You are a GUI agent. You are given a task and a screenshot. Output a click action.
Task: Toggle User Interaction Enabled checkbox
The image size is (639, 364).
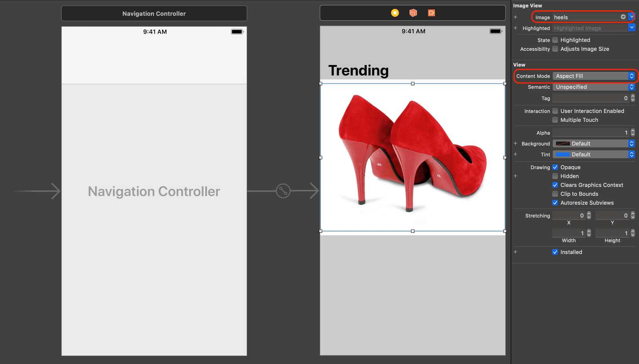coord(555,111)
